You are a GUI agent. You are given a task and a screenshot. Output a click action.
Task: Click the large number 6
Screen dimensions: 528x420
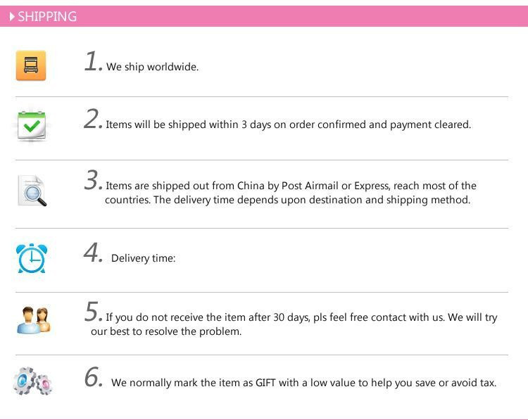pyautogui.click(x=93, y=378)
